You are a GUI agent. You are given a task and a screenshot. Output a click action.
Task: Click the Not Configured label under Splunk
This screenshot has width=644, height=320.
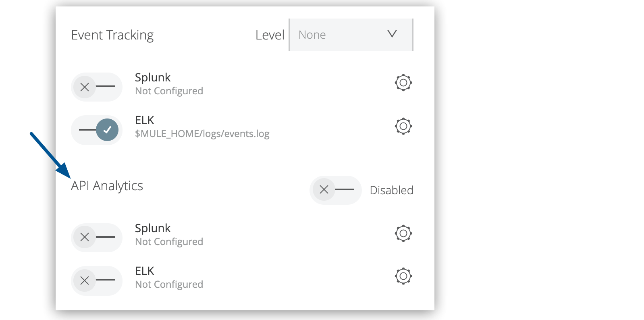(x=169, y=91)
